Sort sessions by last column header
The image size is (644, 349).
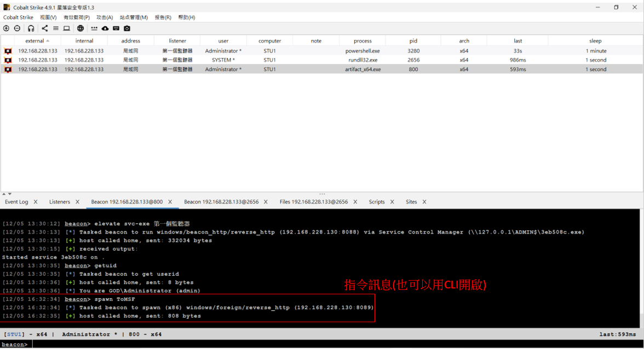click(517, 40)
